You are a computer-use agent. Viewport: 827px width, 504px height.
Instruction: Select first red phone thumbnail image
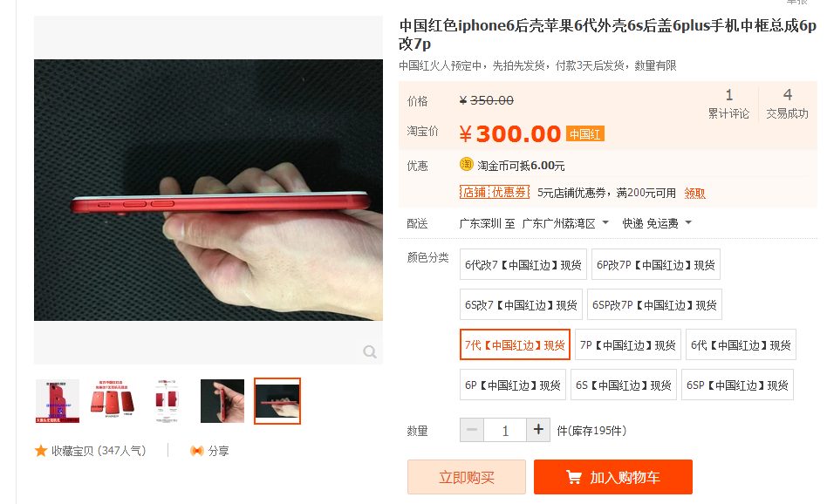[58, 400]
